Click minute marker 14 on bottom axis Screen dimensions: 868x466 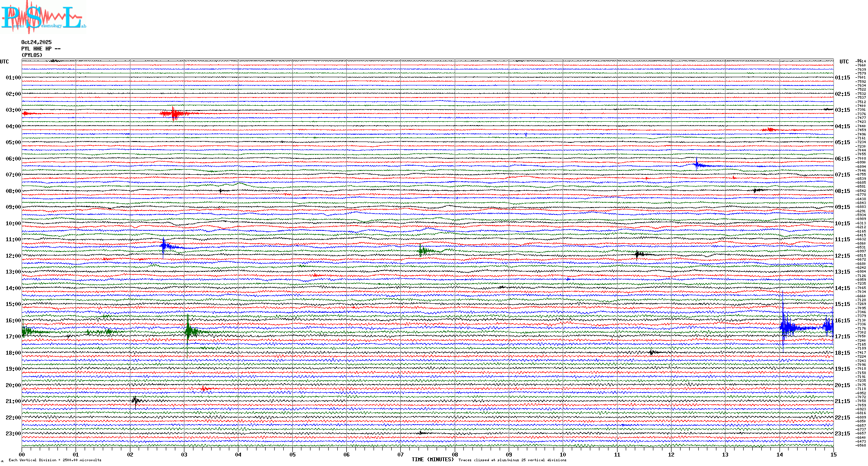coord(779,454)
